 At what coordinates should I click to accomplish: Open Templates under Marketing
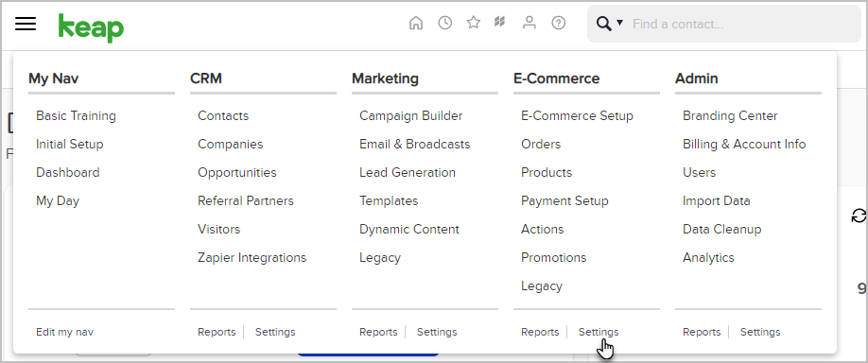(389, 200)
